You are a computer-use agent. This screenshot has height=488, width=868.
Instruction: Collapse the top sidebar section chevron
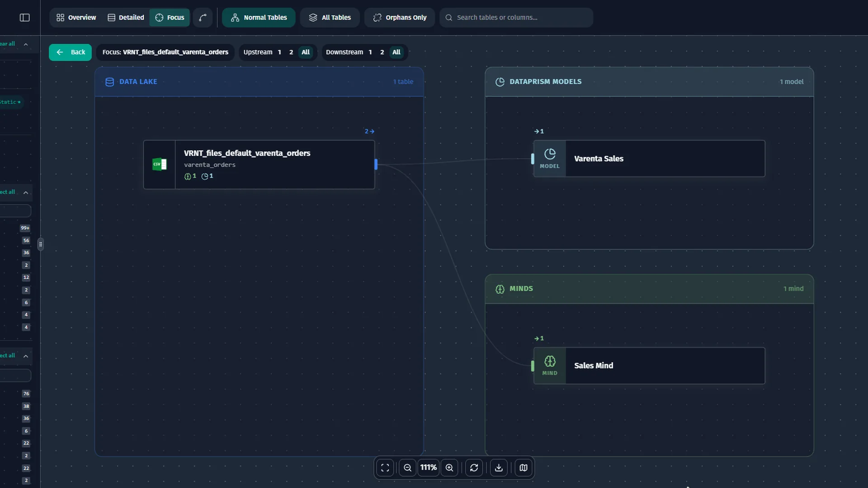[x=26, y=44]
